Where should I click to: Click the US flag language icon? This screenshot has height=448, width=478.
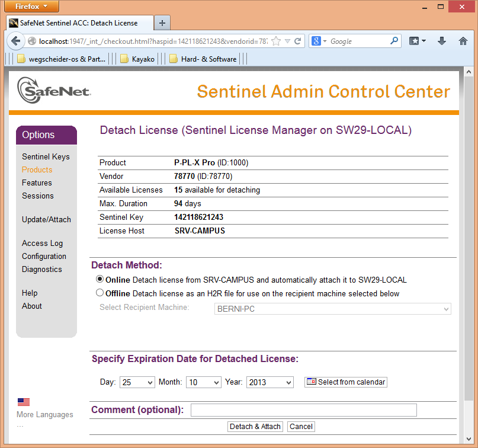tap(24, 402)
